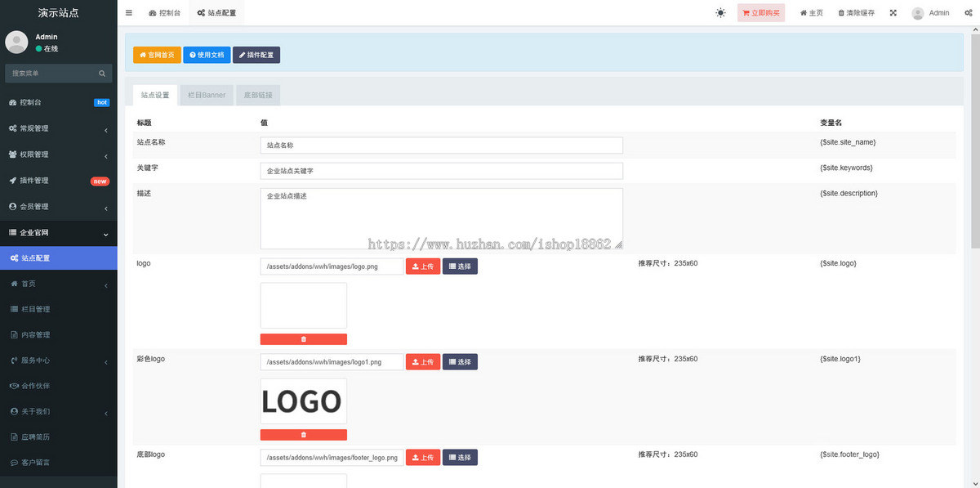Screen dimensions: 980x488
Task: Go to 主页 link in top bar
Action: [x=812, y=13]
